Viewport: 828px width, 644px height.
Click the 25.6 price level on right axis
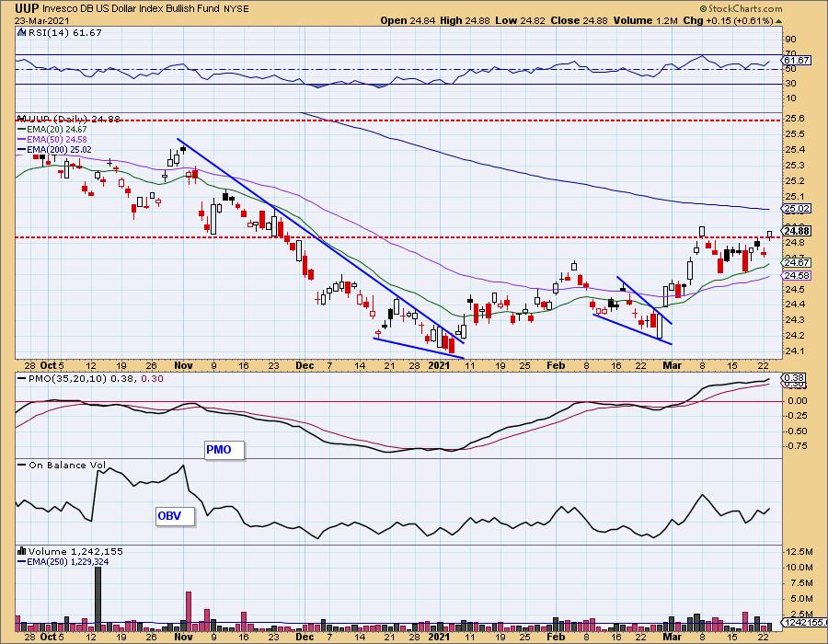[795, 119]
